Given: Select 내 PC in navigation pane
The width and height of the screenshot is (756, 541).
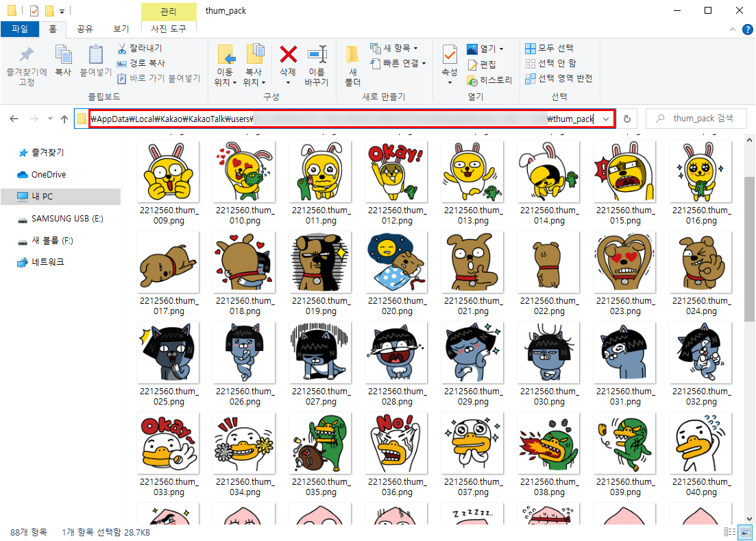Looking at the screenshot, I should (x=61, y=196).
